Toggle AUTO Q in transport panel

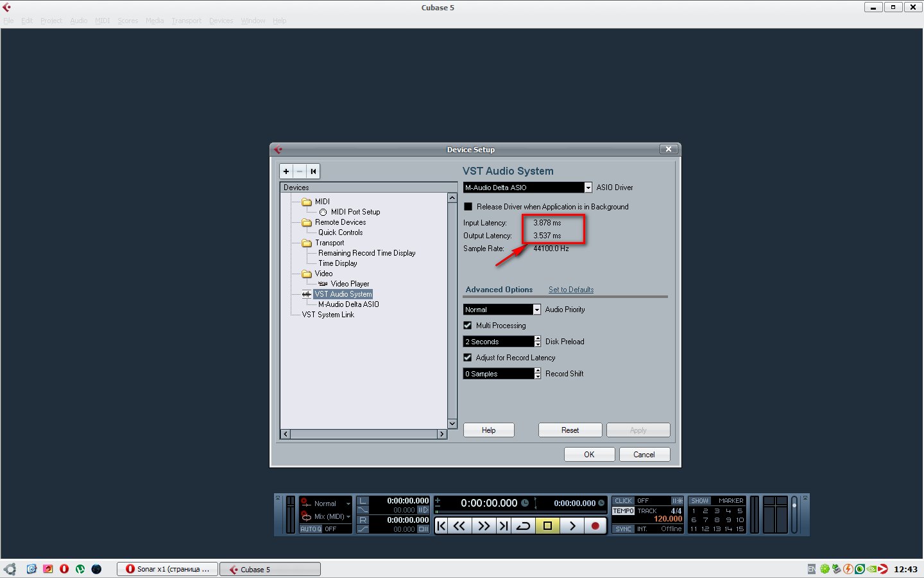click(x=311, y=529)
